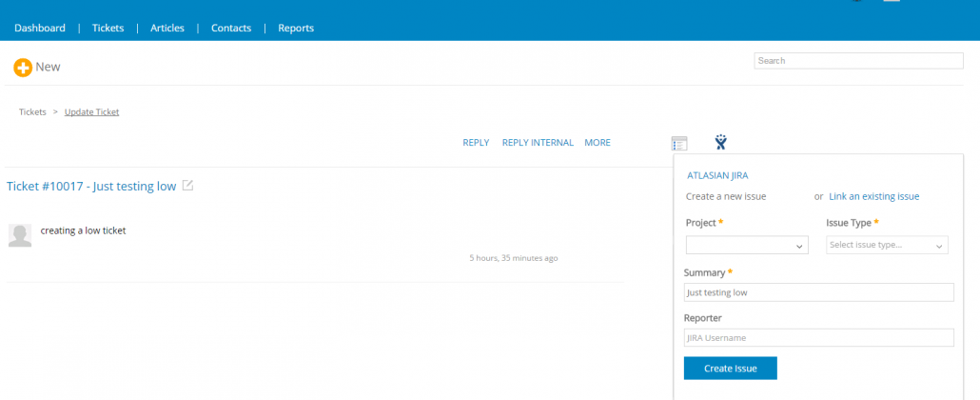
Task: Click the Summary input field
Action: (x=819, y=292)
